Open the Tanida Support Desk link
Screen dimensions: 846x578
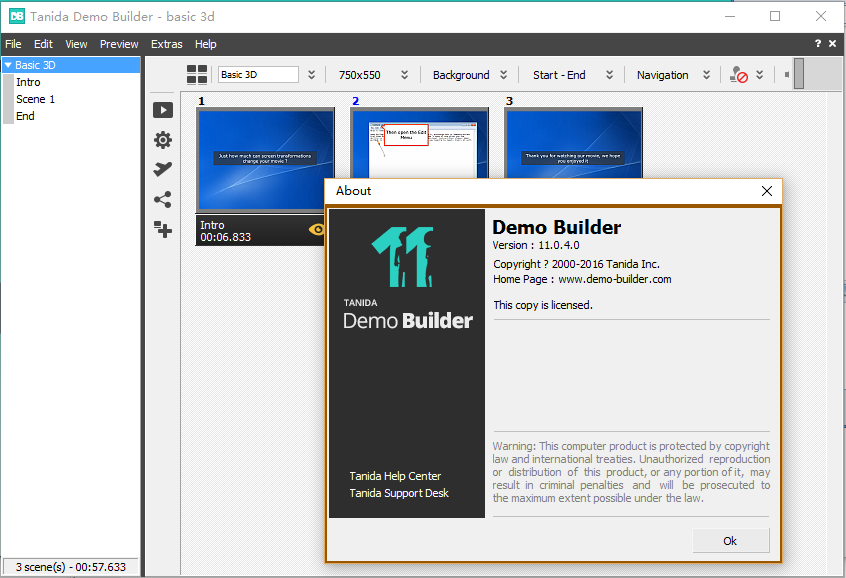pos(399,493)
